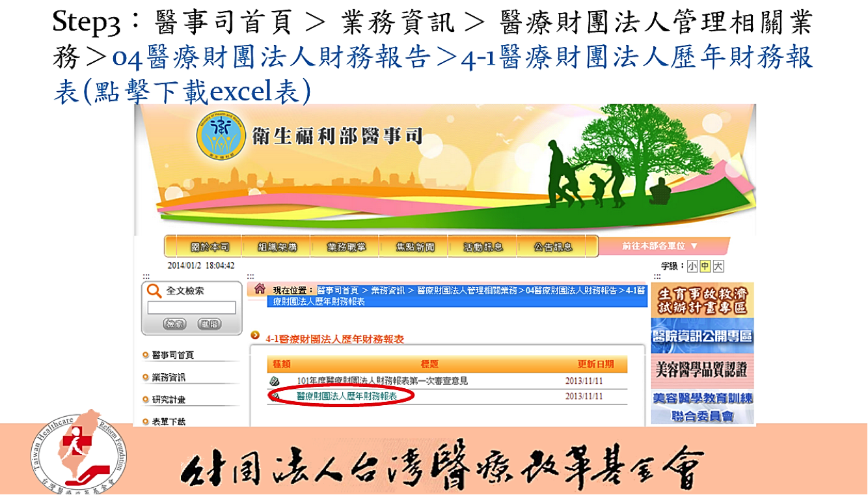Click the 衛生福利部醫事司 site title

(337, 137)
